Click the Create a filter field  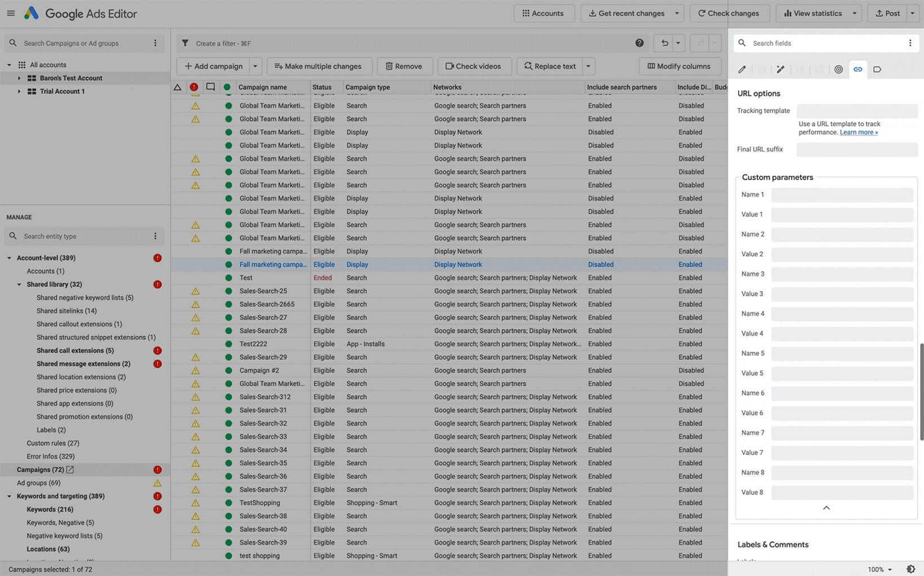coord(411,43)
